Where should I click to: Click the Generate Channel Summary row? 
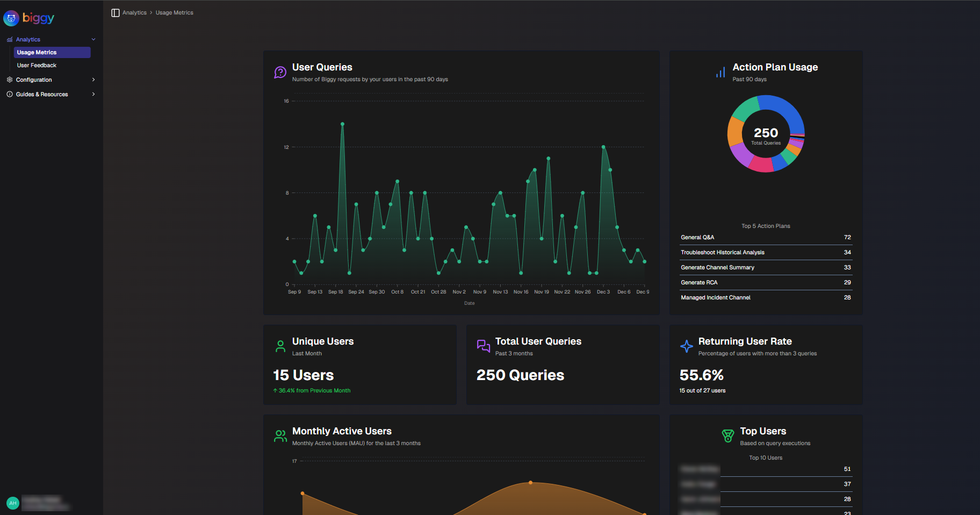click(766, 267)
